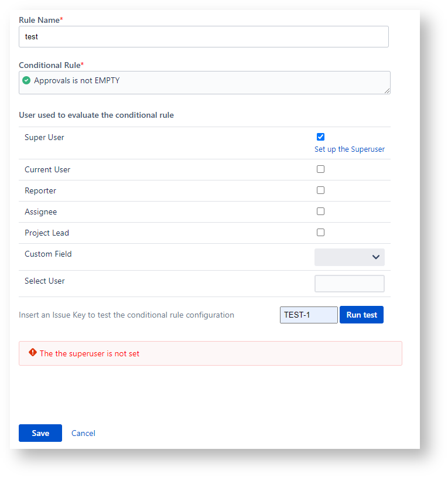Screen dimensions: 448x477
Task: Click the red error warning icon
Action: [x=33, y=353]
